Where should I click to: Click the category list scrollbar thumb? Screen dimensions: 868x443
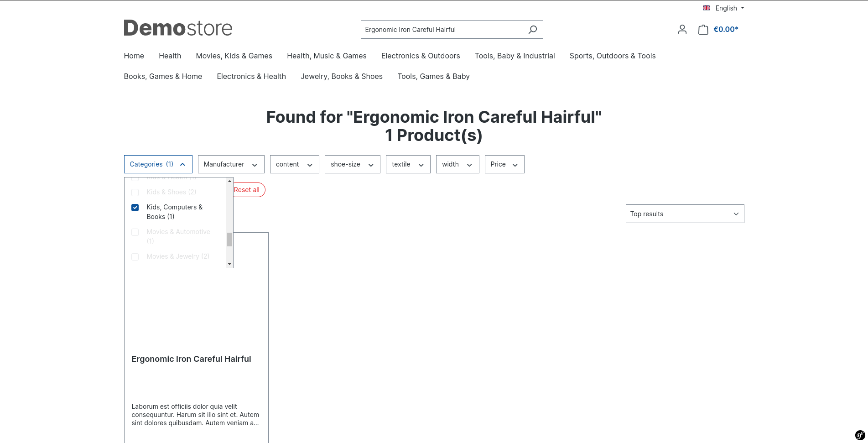click(229, 240)
